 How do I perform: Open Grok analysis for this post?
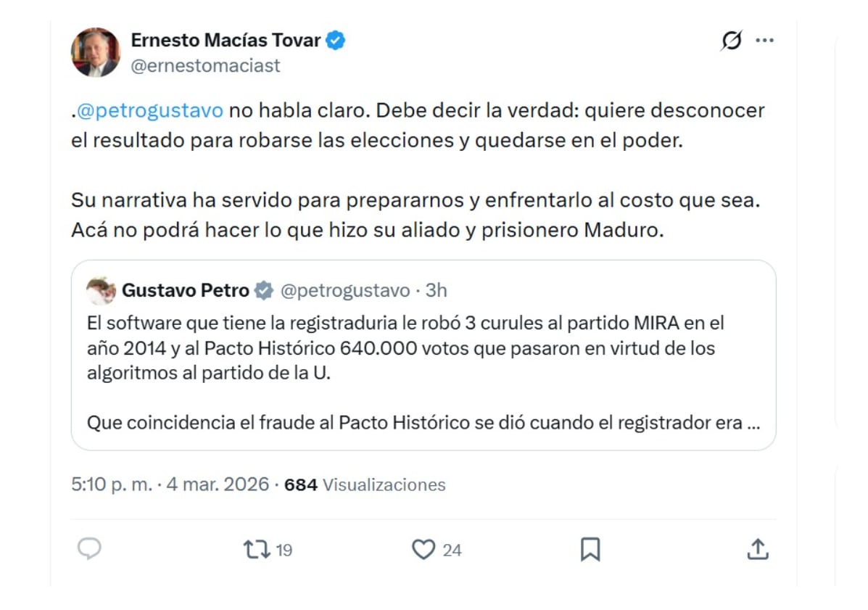[x=730, y=41]
